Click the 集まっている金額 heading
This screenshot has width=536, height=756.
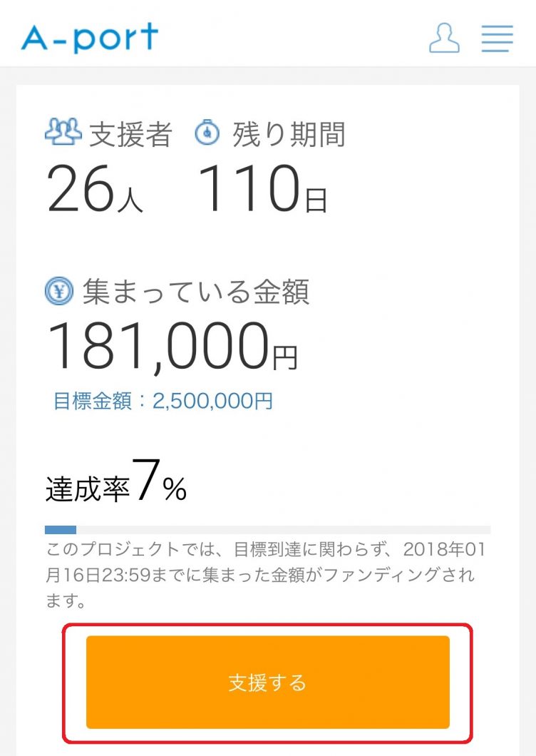(x=195, y=292)
